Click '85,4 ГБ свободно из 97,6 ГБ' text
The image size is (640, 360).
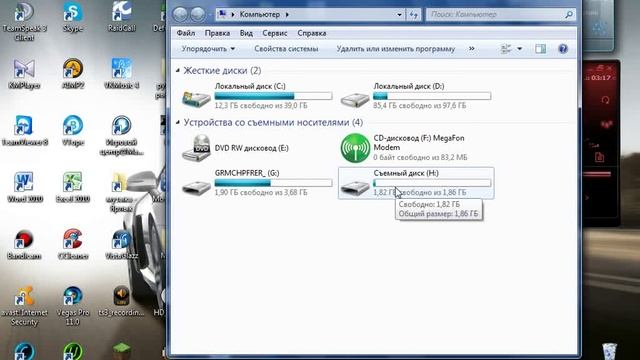coord(419,106)
